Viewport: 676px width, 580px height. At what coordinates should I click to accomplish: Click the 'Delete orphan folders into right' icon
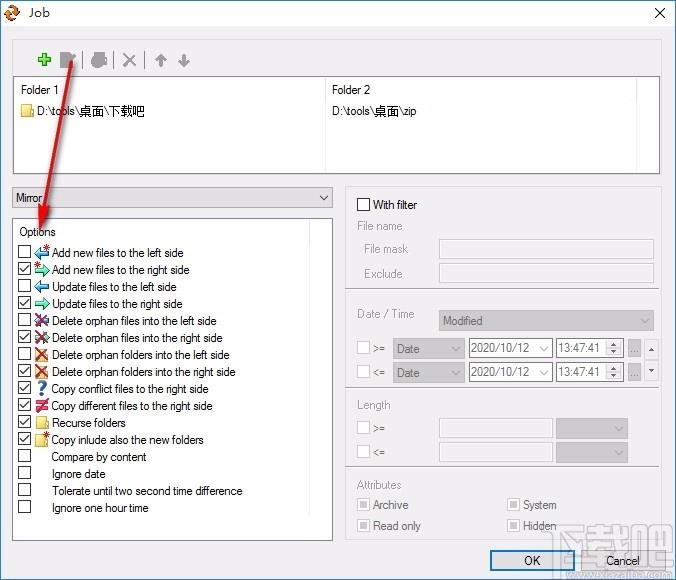coord(41,371)
